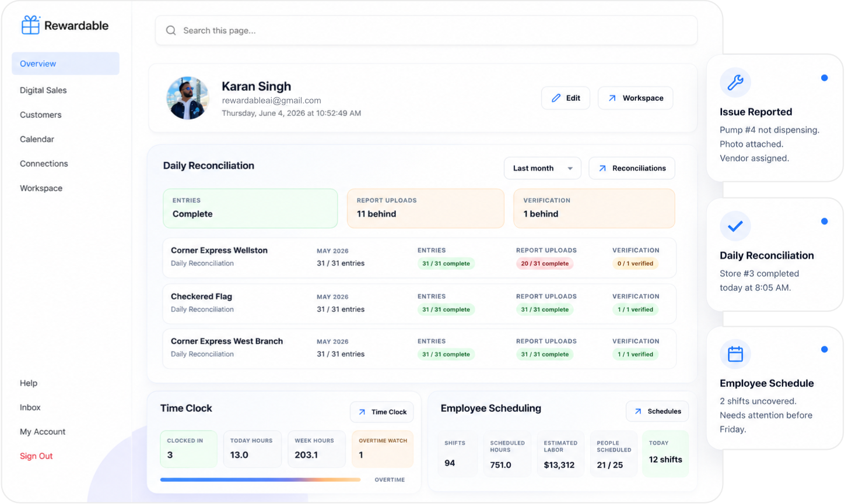
Task: Go to Overview in the sidebar
Action: 65,64
